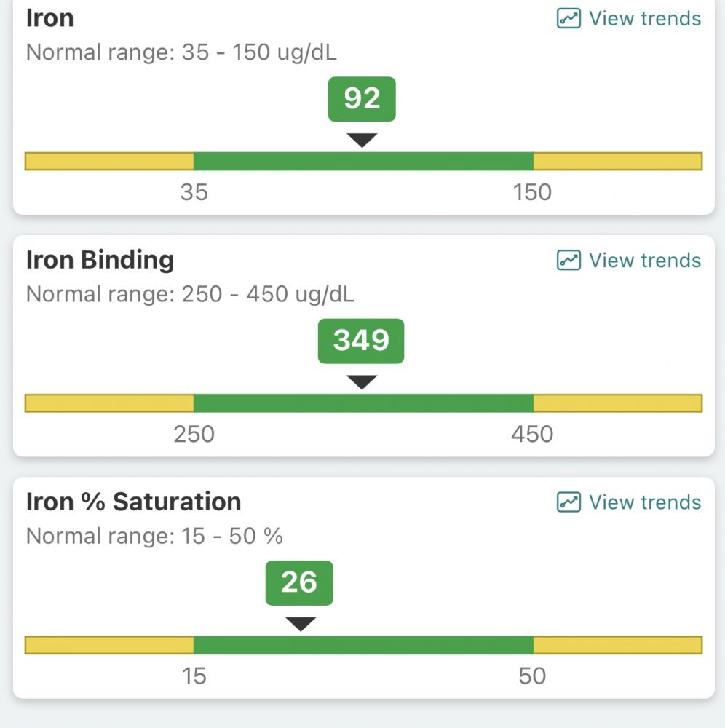Select the Iron % Saturation title

click(133, 502)
